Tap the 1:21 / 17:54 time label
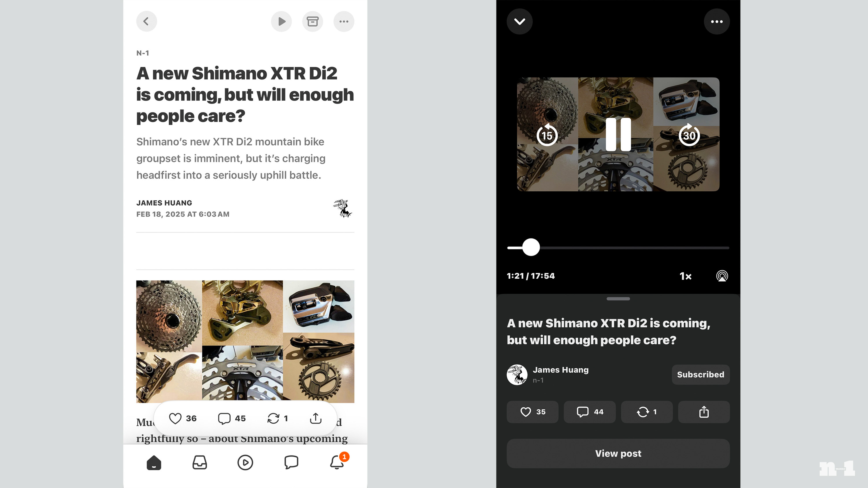The height and width of the screenshot is (488, 868). (x=531, y=276)
